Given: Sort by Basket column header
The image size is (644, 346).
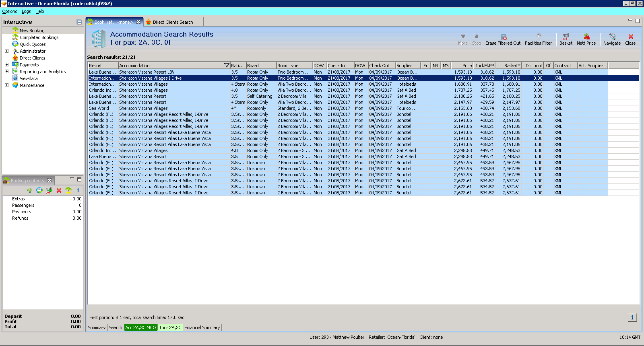Looking at the screenshot, I should (508, 65).
